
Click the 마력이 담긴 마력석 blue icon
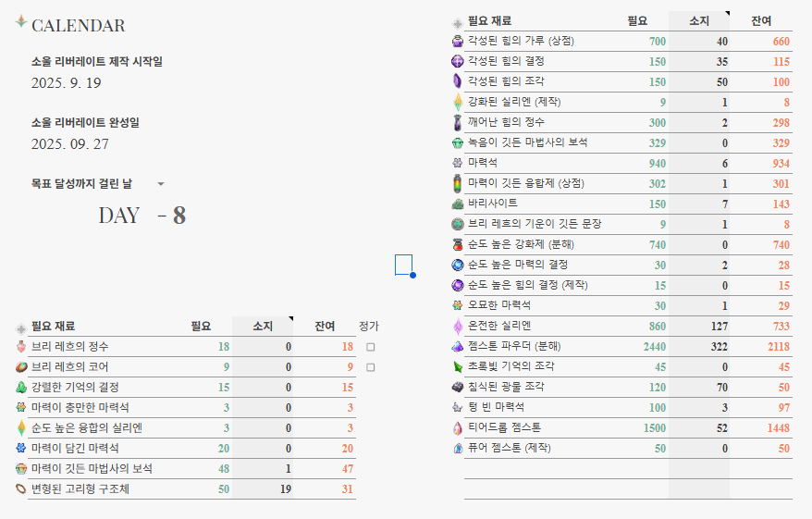tap(20, 449)
